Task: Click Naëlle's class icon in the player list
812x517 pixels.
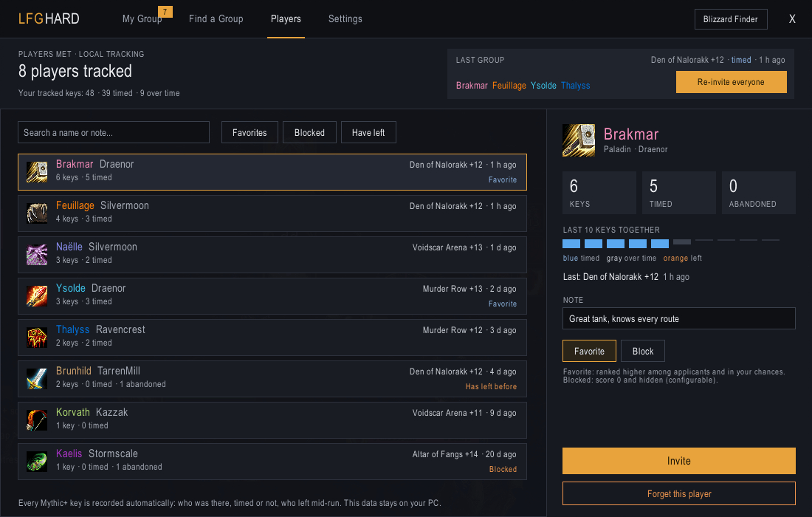Action: tap(37, 255)
